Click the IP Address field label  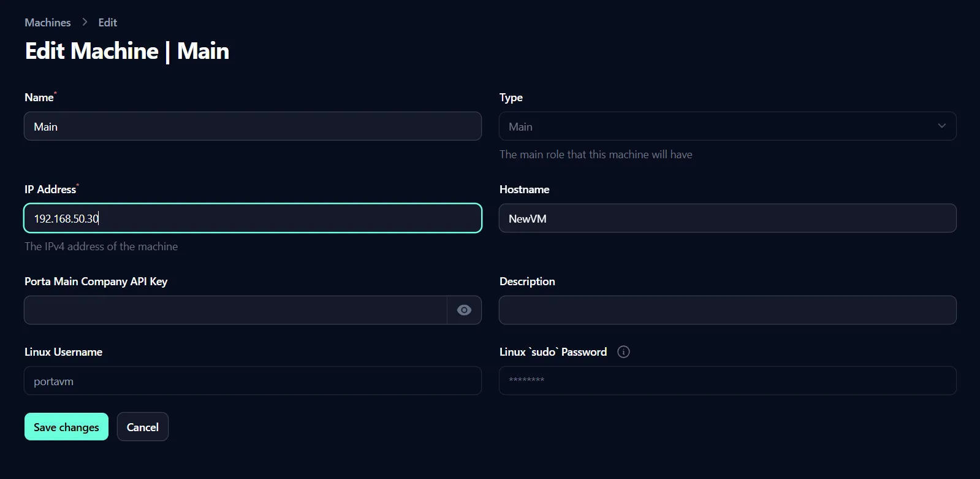tap(50, 190)
